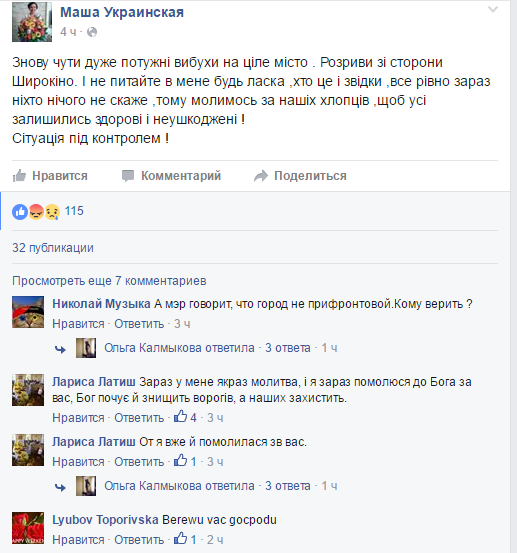Toggle like on Lyubov Toporivska's comment

coord(78,540)
